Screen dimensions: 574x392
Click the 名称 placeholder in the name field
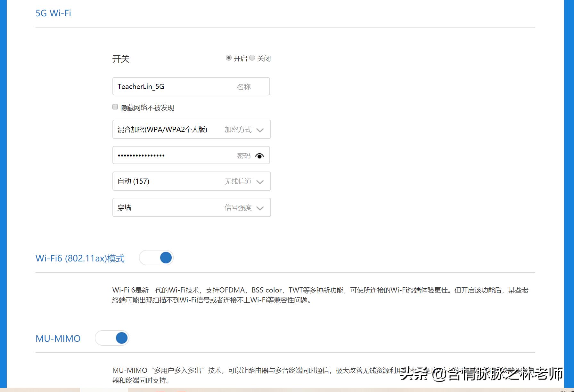point(244,86)
